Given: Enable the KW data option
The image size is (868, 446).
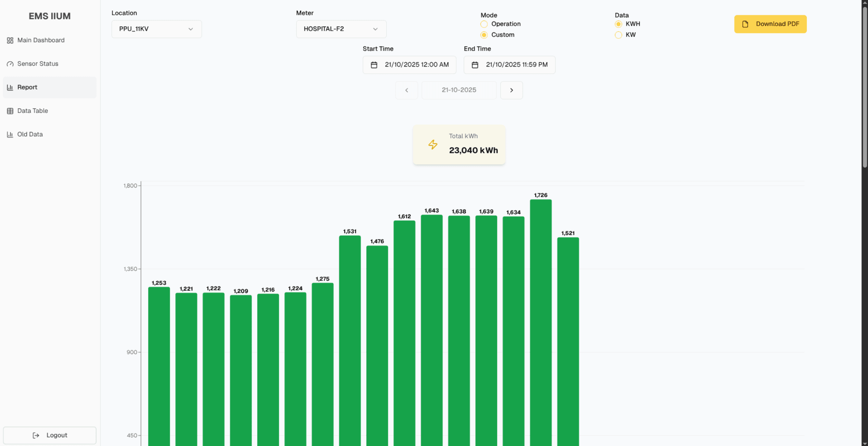Looking at the screenshot, I should 618,35.
